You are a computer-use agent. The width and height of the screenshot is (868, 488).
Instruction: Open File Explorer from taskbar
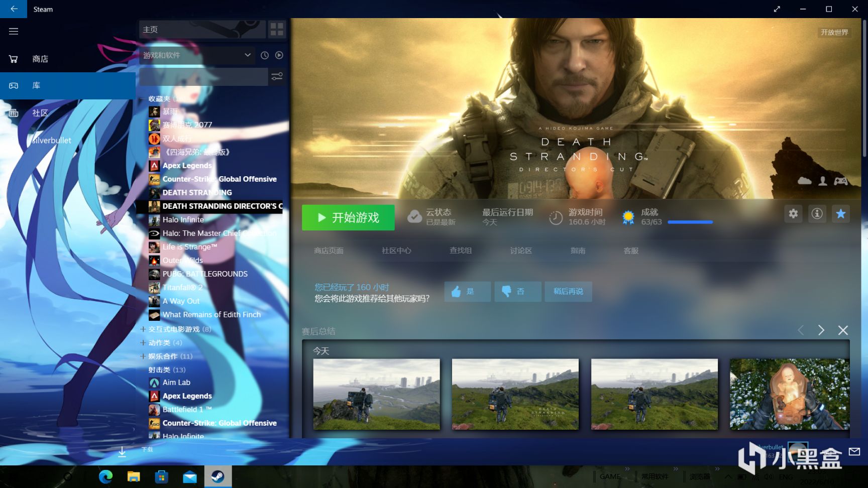[x=134, y=476]
